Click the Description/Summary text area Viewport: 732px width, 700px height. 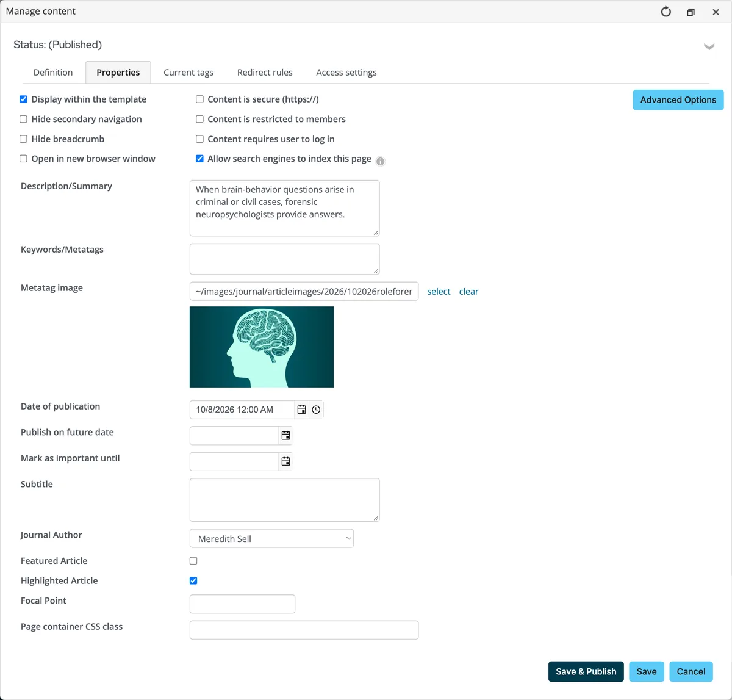coord(285,208)
